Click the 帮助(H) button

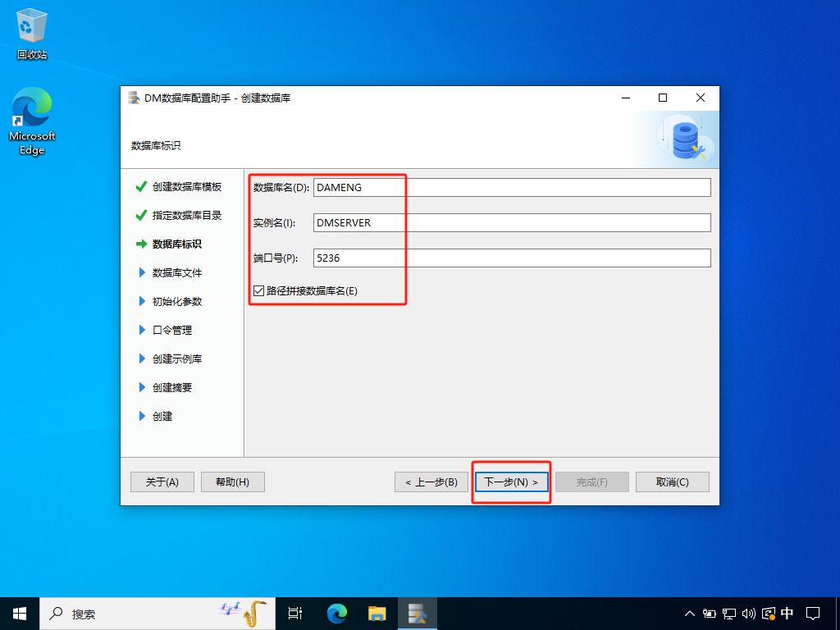pos(232,482)
